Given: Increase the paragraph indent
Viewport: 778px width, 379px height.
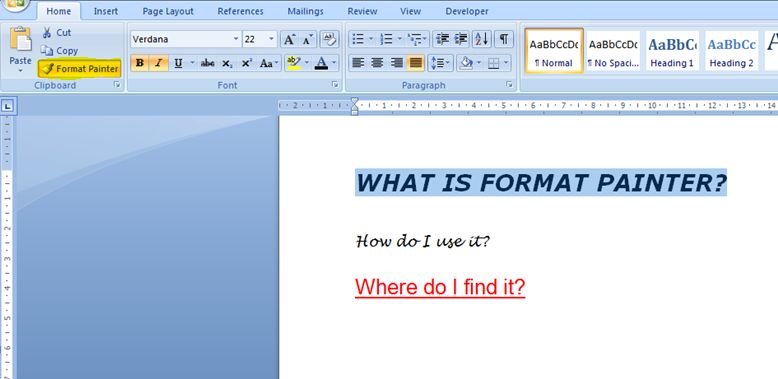Looking at the screenshot, I should tap(461, 39).
